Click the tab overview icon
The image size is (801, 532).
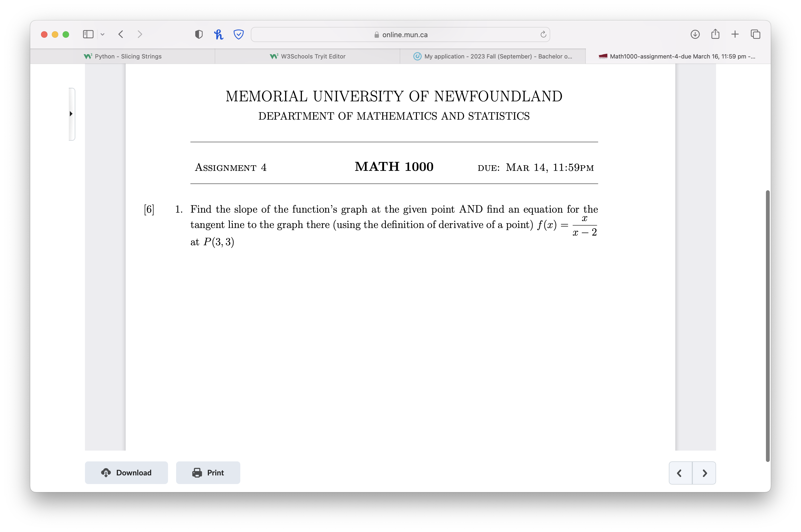tap(755, 34)
